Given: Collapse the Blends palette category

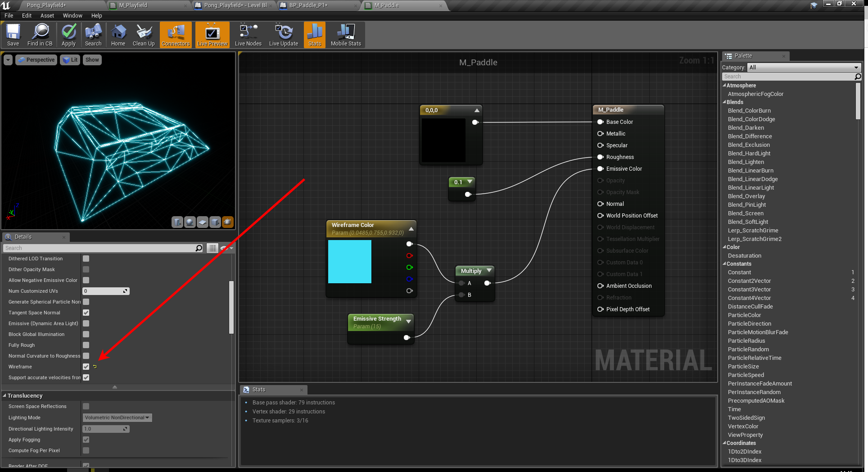Looking at the screenshot, I should click(724, 102).
